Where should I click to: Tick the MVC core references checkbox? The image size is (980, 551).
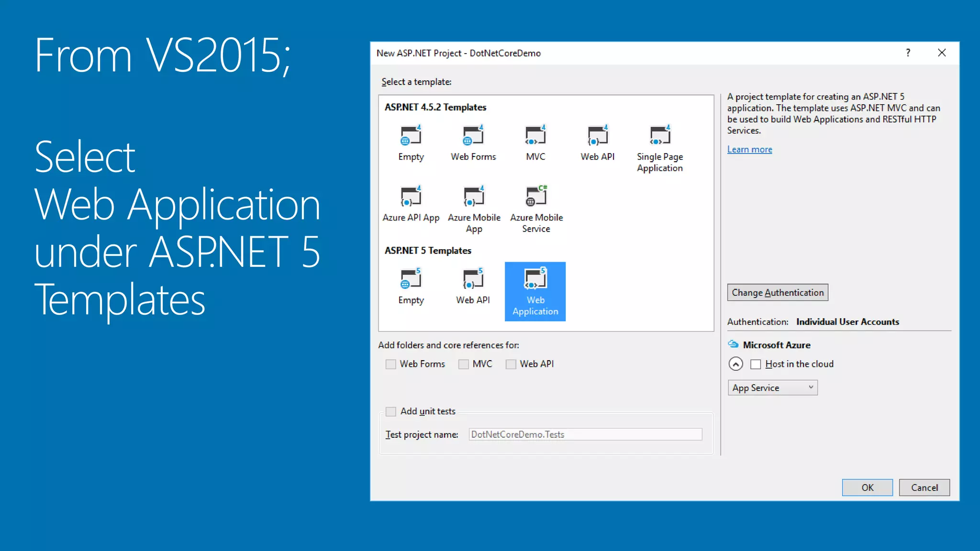pyautogui.click(x=463, y=364)
